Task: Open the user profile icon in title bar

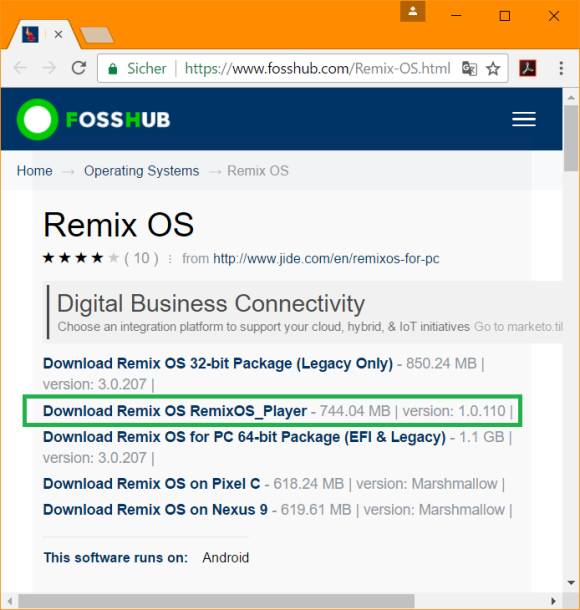Action: click(412, 12)
